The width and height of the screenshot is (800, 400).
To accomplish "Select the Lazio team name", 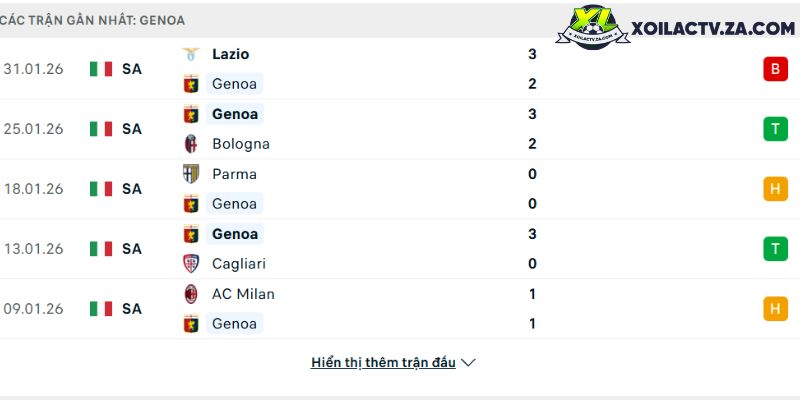I will tap(231, 54).
